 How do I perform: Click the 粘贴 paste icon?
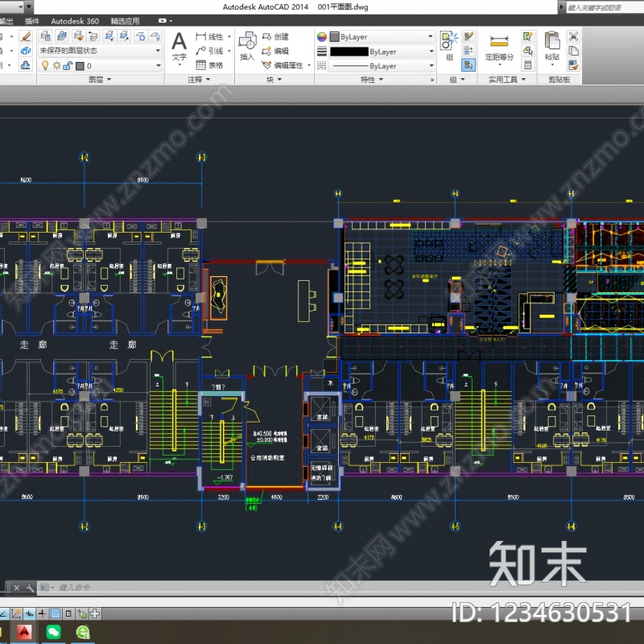552,46
